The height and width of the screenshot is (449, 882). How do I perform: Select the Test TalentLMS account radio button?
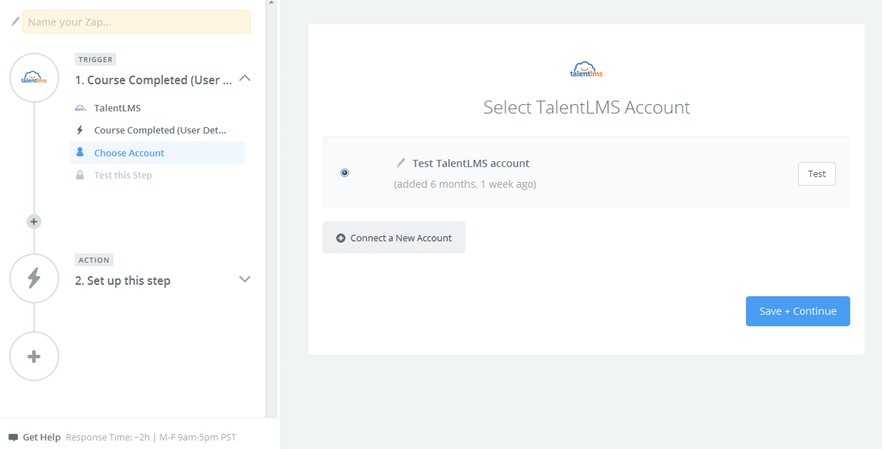pos(345,173)
